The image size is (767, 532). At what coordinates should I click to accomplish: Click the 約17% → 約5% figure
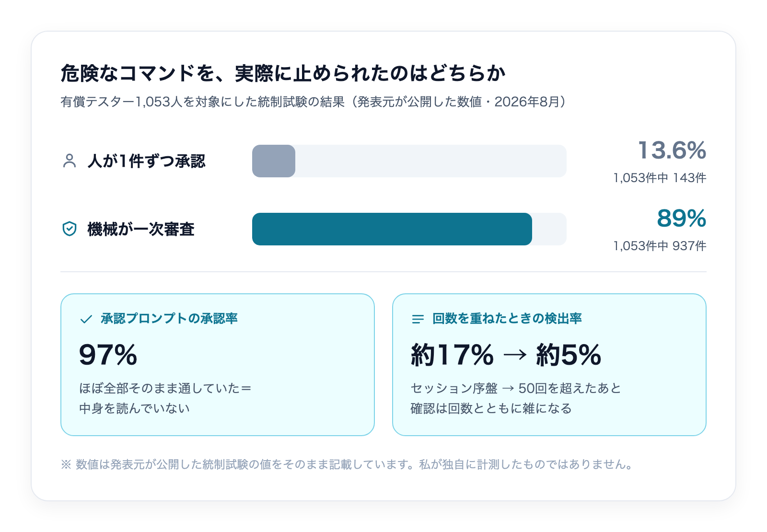pos(506,355)
